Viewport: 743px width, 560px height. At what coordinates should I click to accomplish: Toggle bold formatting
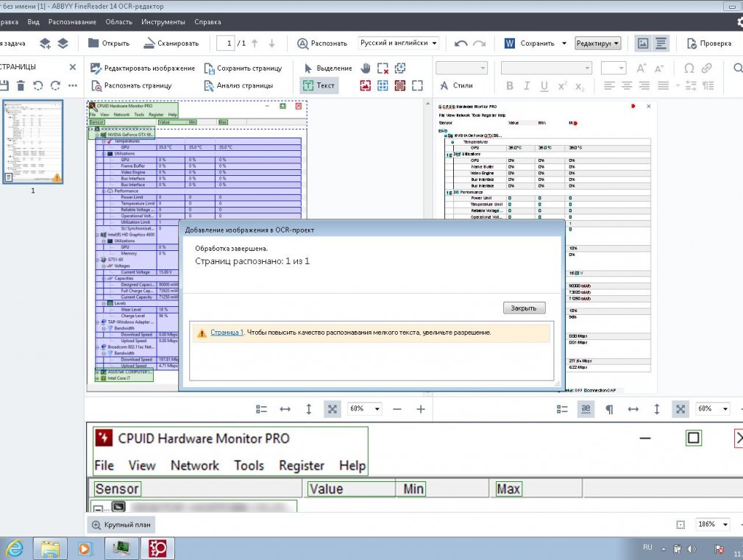[x=510, y=86]
